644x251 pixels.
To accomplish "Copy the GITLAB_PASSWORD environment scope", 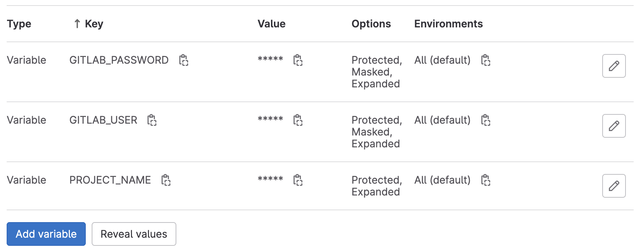I will pos(485,60).
